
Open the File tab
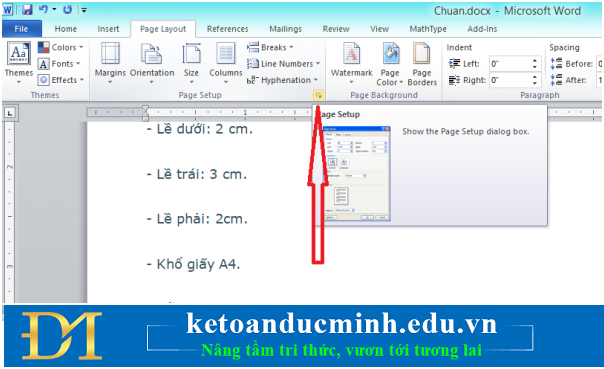[x=22, y=29]
